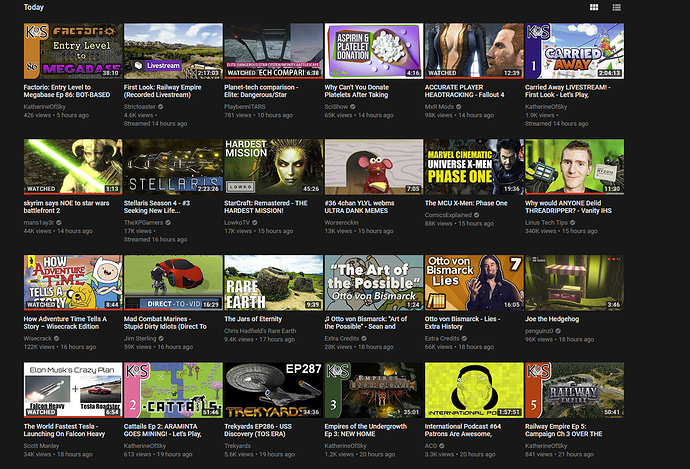The height and width of the screenshot is (469, 690).
Task: Open How Adventure Time Tells A Story thumbnail
Action: coord(73,282)
